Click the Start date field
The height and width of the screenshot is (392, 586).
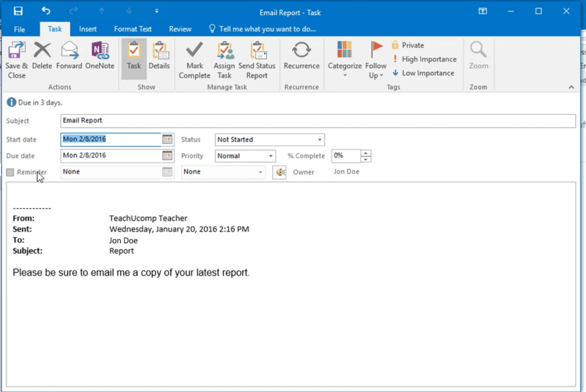[x=111, y=139]
